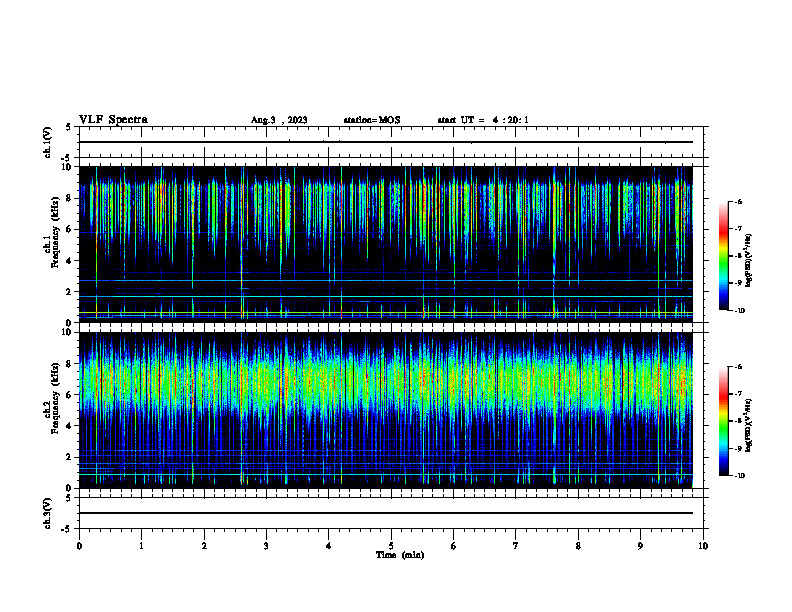Click the "4" tick on the time axis
Viewport: 792px width, 612px height.
pos(328,546)
